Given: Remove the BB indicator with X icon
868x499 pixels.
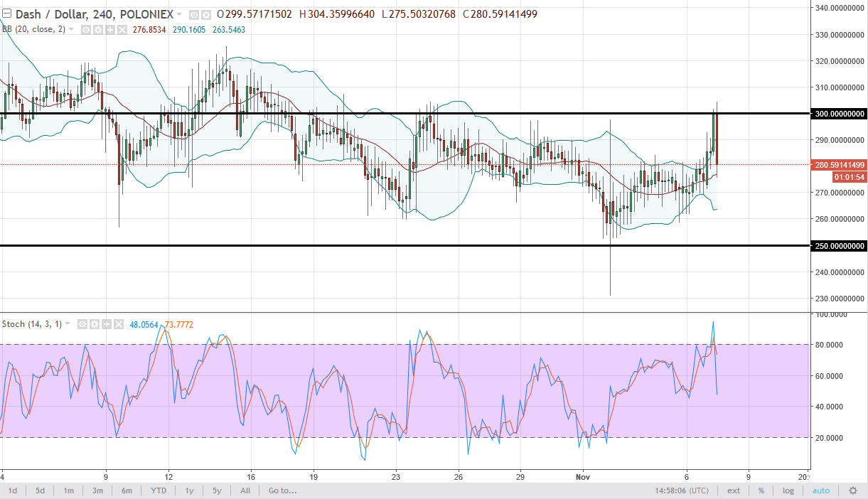Looking at the screenshot, I should pyautogui.click(x=122, y=29).
